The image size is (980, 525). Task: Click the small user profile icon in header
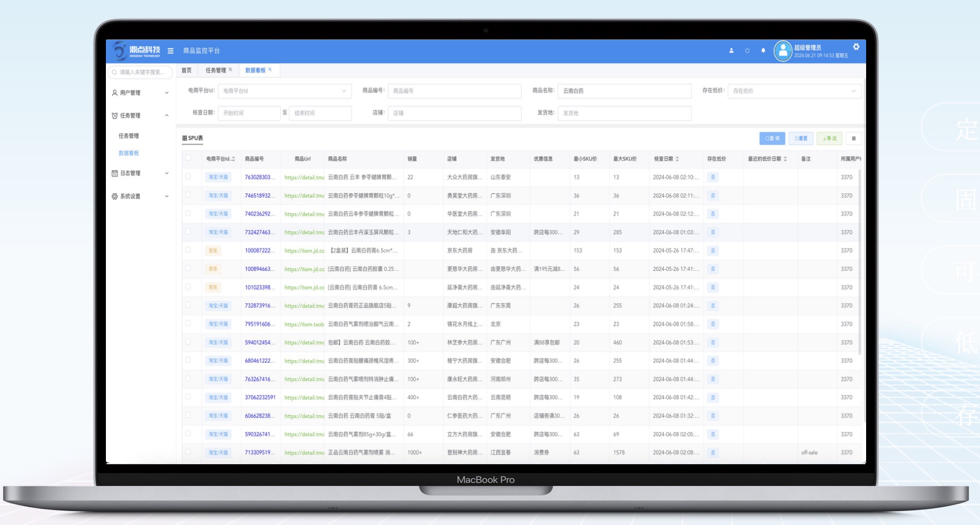731,50
